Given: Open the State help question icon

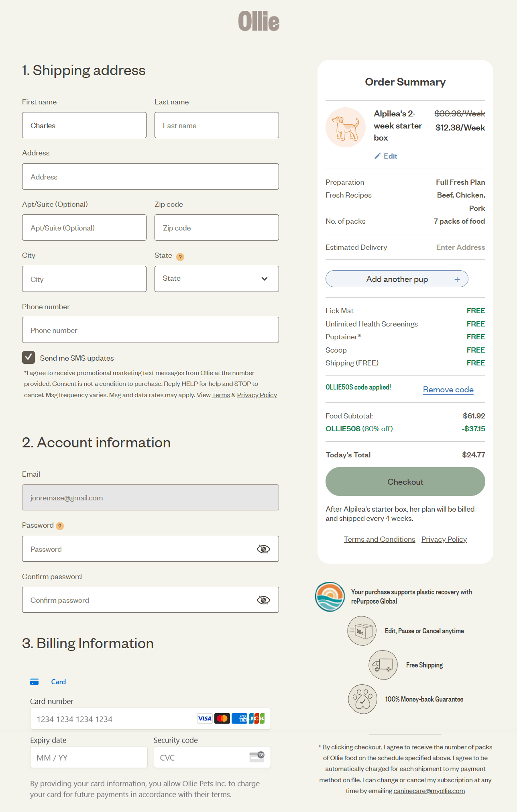Looking at the screenshot, I should point(180,257).
